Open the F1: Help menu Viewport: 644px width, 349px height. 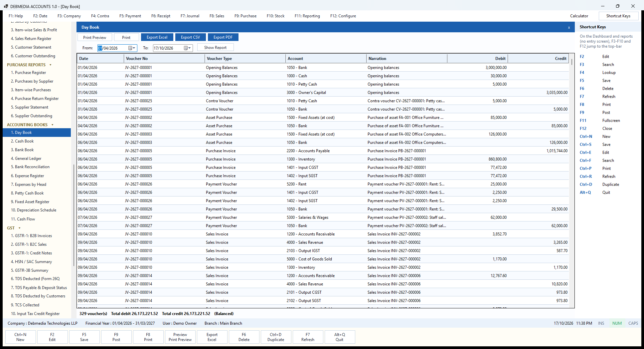pos(16,16)
